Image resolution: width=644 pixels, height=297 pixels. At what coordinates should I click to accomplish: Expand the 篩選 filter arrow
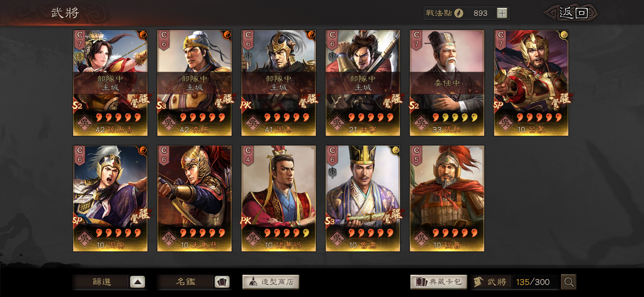point(138,282)
